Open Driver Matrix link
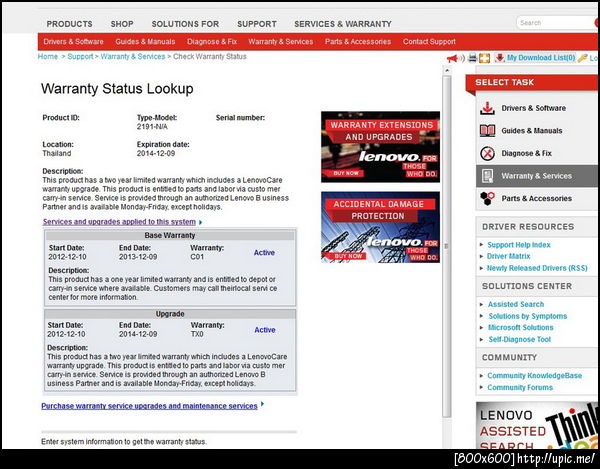This screenshot has height=469, width=600. 509,256
